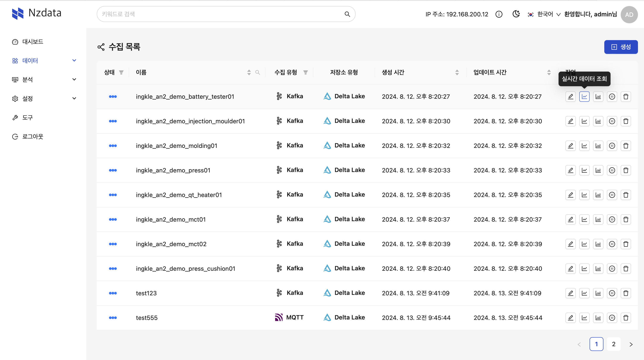Pause collection ingkle_an2_demo_molding01 via pause icon
Image resolution: width=644 pixels, height=360 pixels.
pyautogui.click(x=612, y=146)
